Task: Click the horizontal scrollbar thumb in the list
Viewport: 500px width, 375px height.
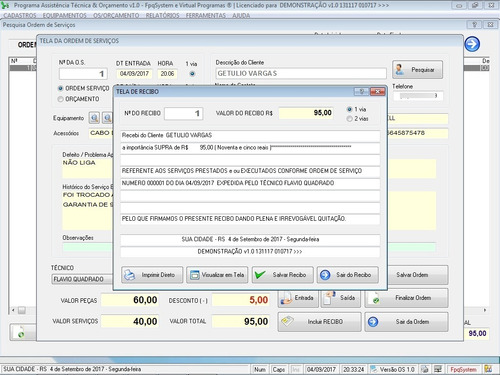Action: 22,310
